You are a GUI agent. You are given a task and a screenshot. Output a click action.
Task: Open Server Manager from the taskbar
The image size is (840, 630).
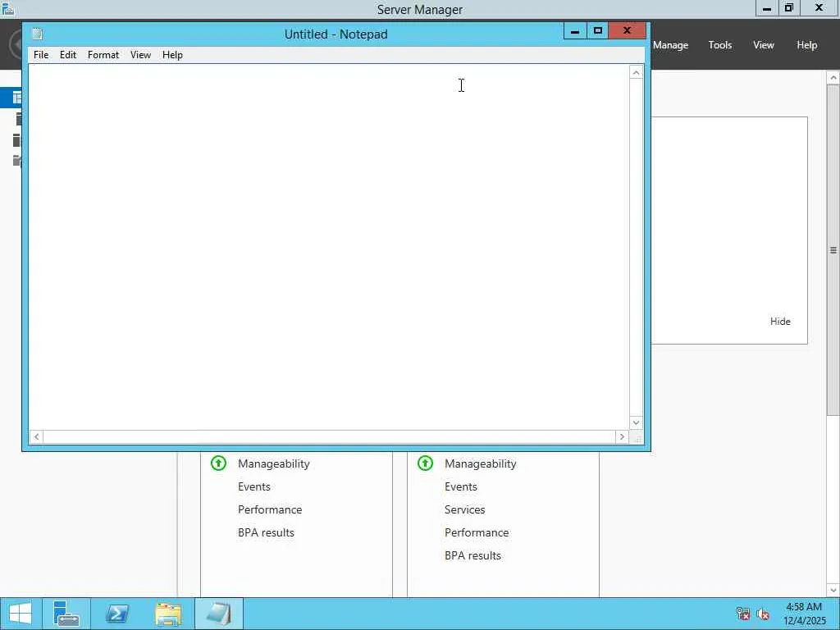click(66, 614)
